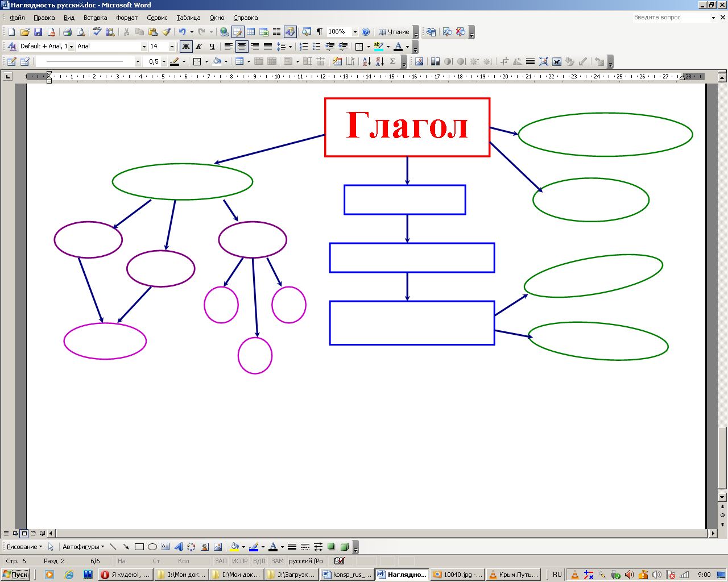Open the Автофигуры menu

click(83, 547)
